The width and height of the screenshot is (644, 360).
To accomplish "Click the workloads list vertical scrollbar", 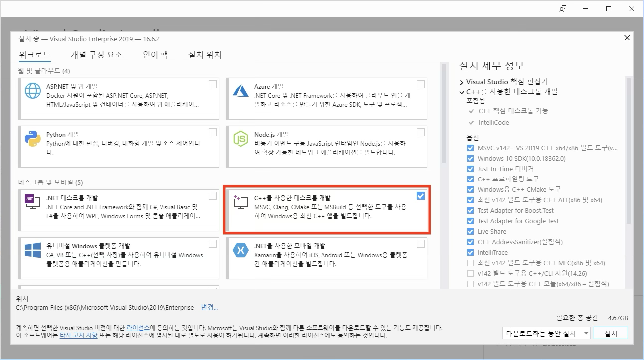I will (x=444, y=115).
